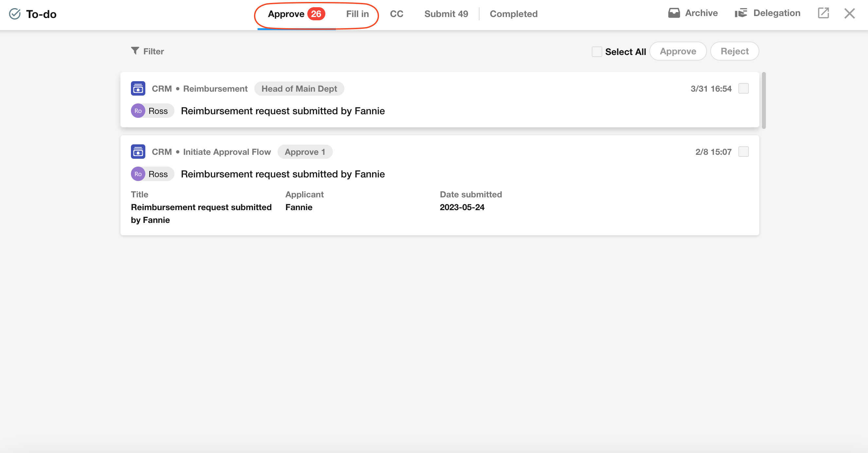Click the 26 badge on Approve tab
This screenshot has width=868, height=453.
click(x=316, y=14)
